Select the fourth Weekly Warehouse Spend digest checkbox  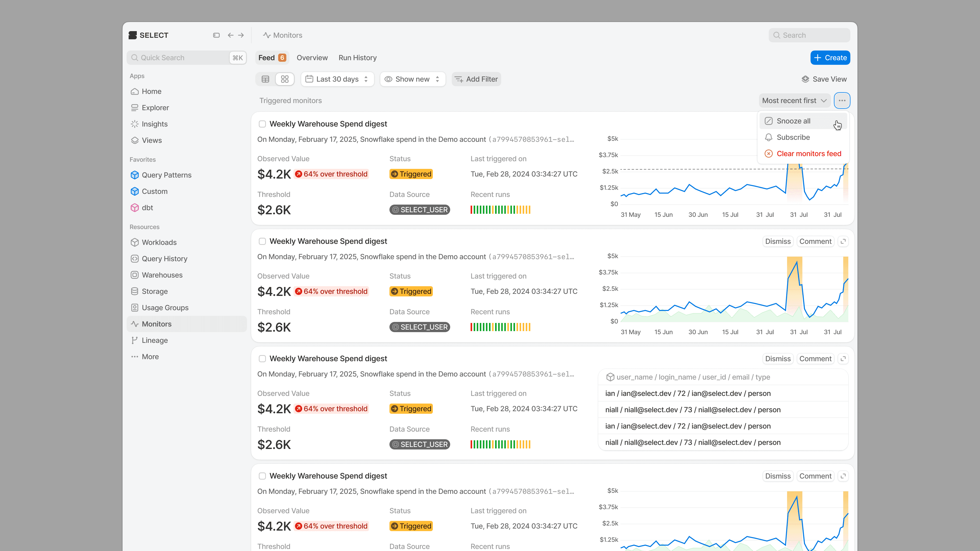click(262, 476)
